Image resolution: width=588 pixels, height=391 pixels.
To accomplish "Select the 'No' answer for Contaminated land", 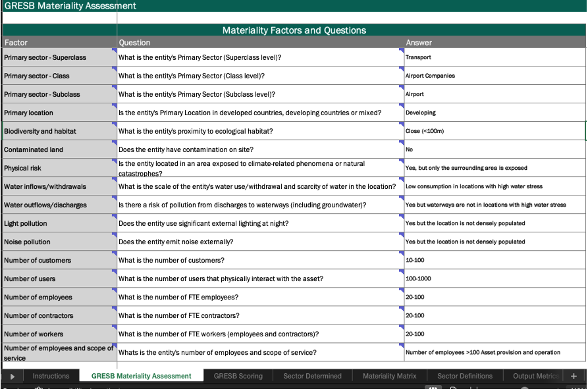I will click(x=495, y=149).
